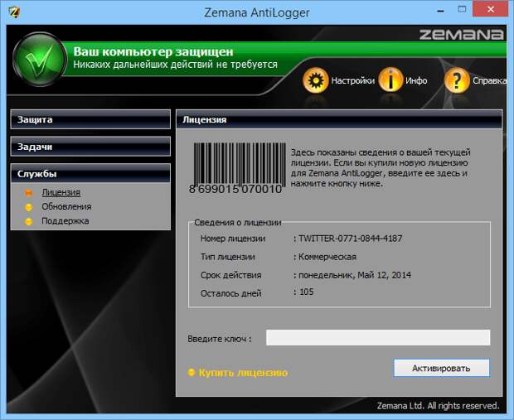The height and width of the screenshot is (420, 514).
Task: Click the Инфо label
Action: [x=416, y=80]
